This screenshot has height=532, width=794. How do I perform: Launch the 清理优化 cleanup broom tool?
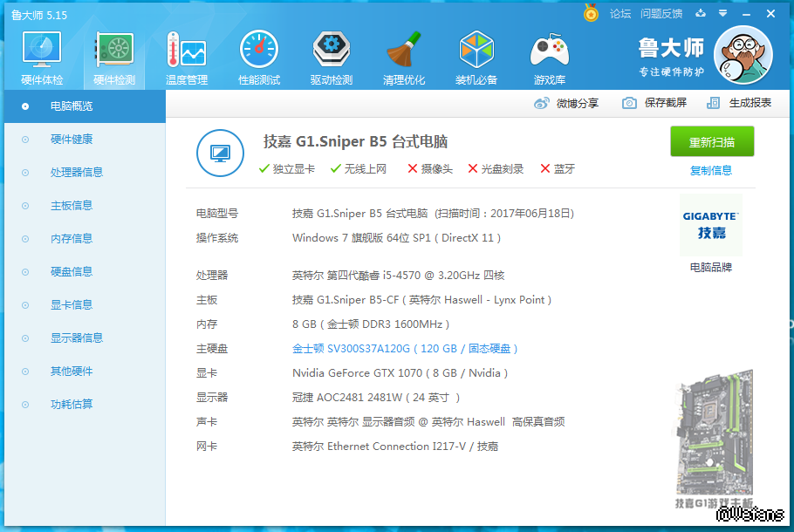click(404, 58)
